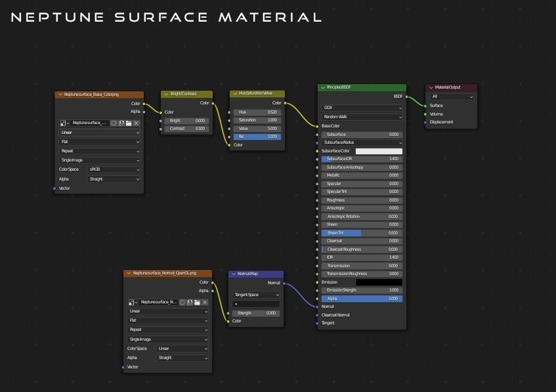Screen dimensions: 556x392
Task: Unlink image with X in Normal_OpenGL node
Action: [205, 302]
